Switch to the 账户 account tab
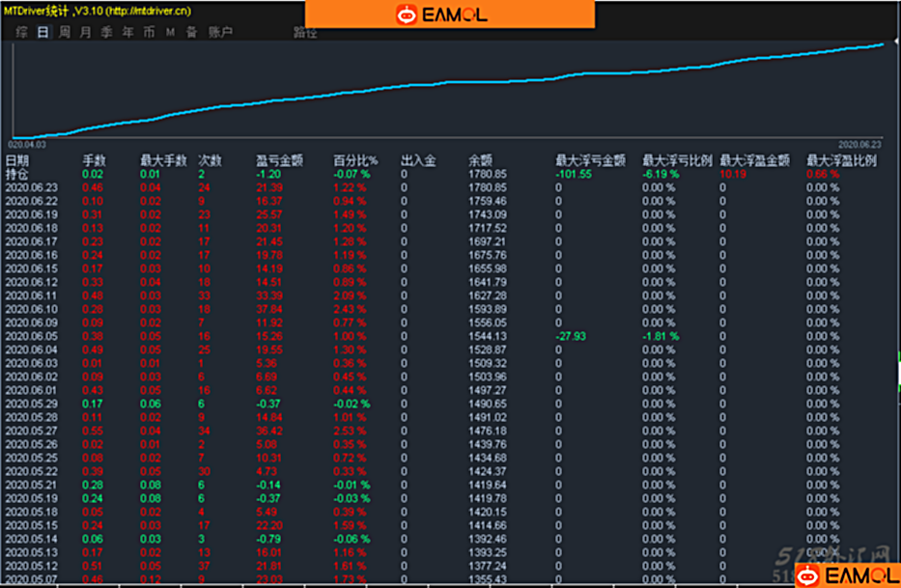 220,32
